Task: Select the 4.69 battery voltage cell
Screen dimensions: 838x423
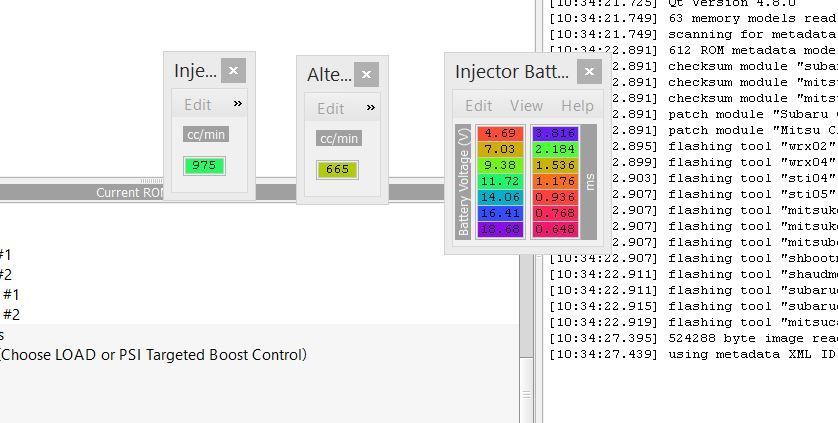Action: [x=500, y=134]
